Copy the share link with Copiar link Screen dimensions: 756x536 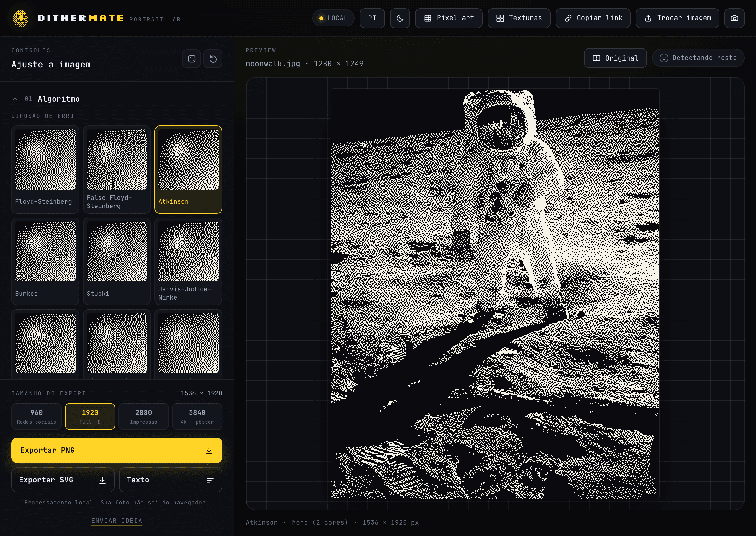[593, 18]
